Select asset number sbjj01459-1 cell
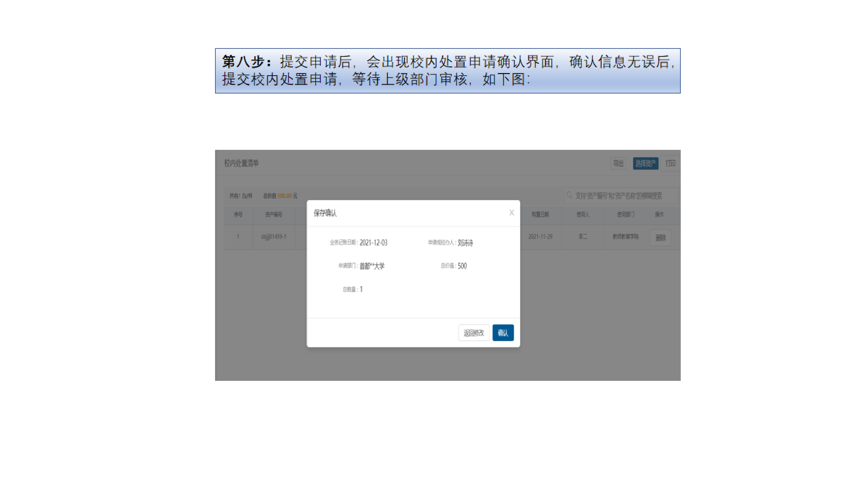This screenshot has width=868, height=488. pos(273,237)
